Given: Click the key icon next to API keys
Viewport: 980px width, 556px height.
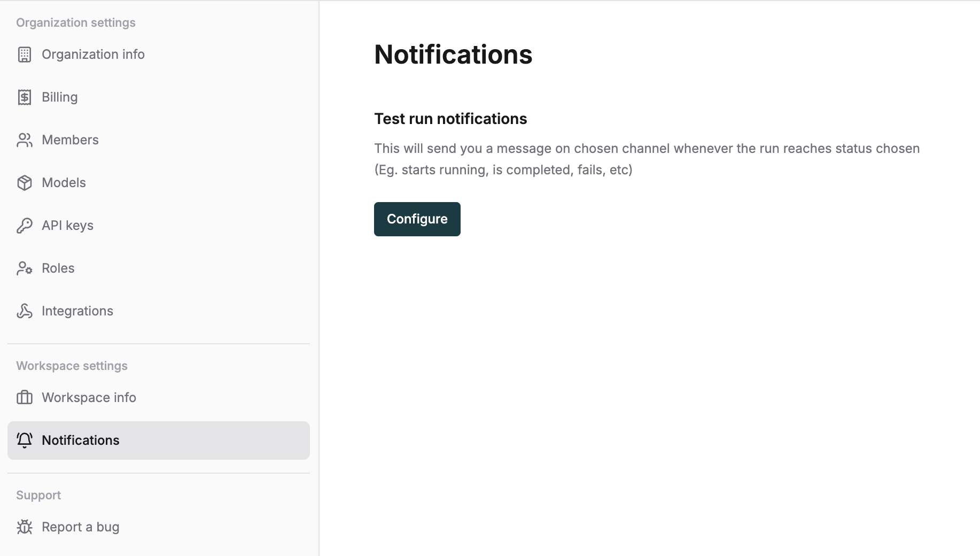Looking at the screenshot, I should (25, 225).
